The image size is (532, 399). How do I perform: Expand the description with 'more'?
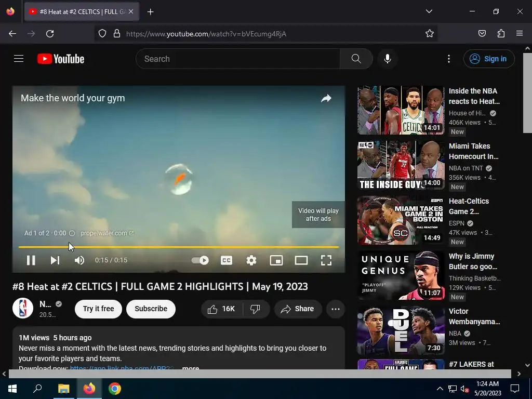(191, 368)
